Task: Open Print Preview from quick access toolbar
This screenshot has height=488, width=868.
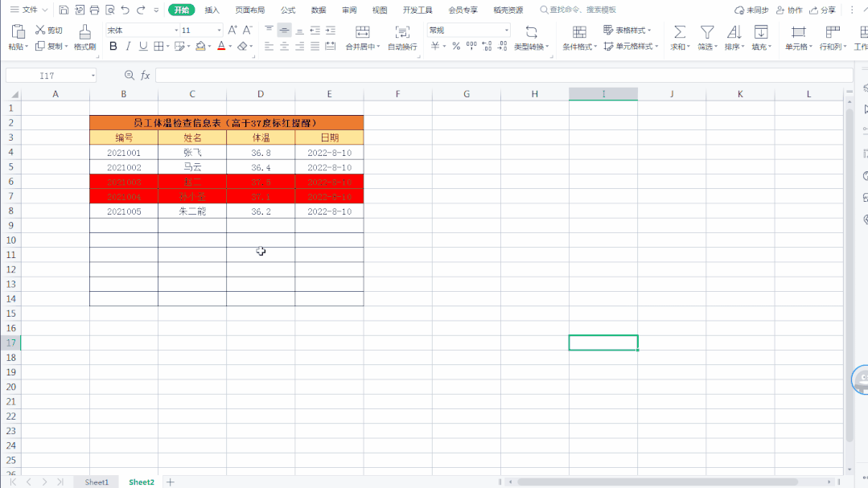Action: [110, 10]
